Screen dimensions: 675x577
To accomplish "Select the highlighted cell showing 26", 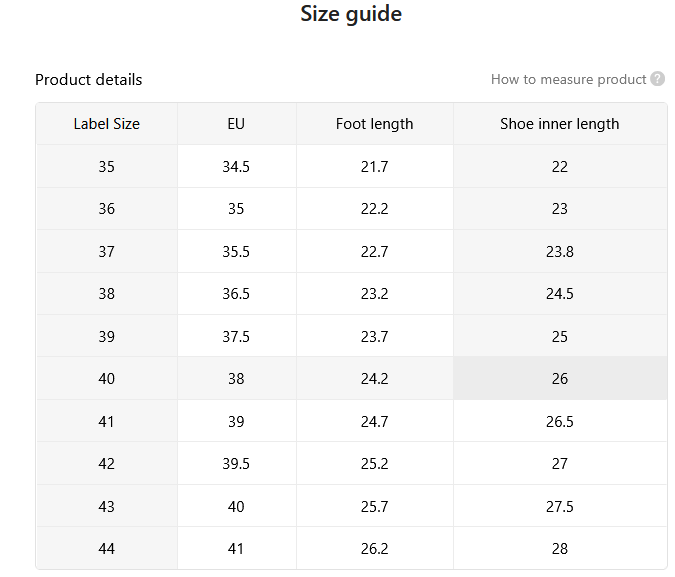I will pos(560,378).
